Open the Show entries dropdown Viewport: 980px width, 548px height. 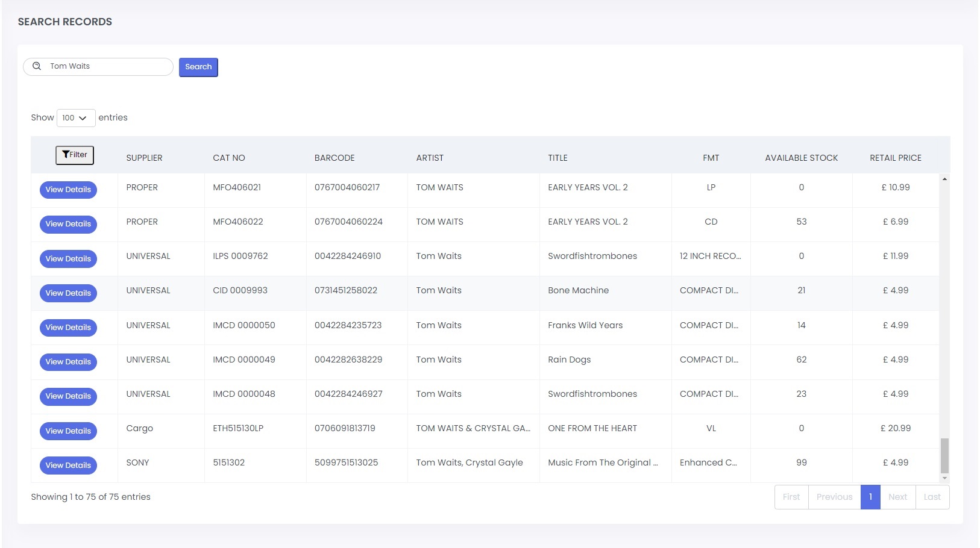[75, 118]
